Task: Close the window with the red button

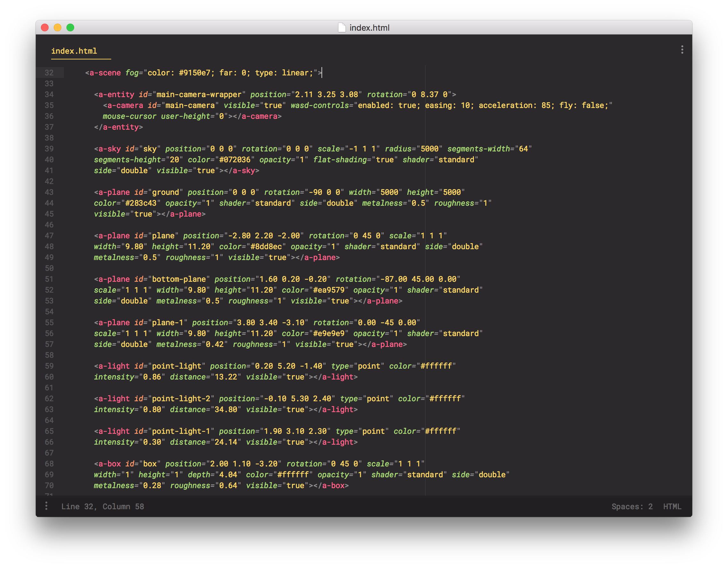Action: click(45, 27)
